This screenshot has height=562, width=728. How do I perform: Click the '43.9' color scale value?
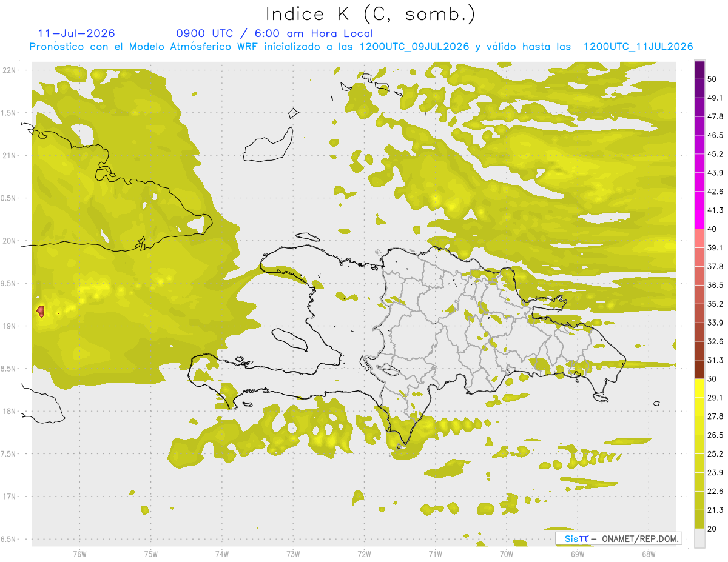click(x=715, y=173)
